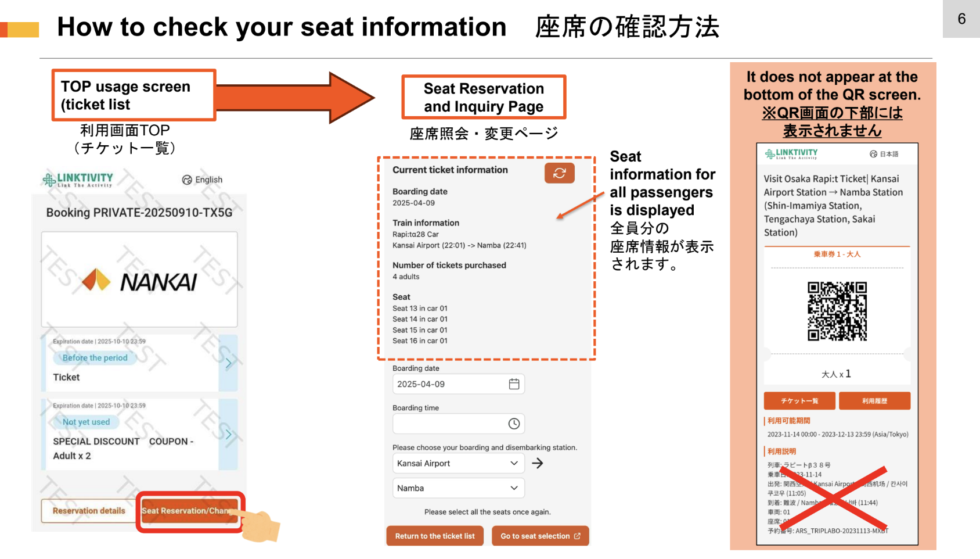Click the Boarding time clock icon
Screen dimensions: 980x559
[x=514, y=424]
